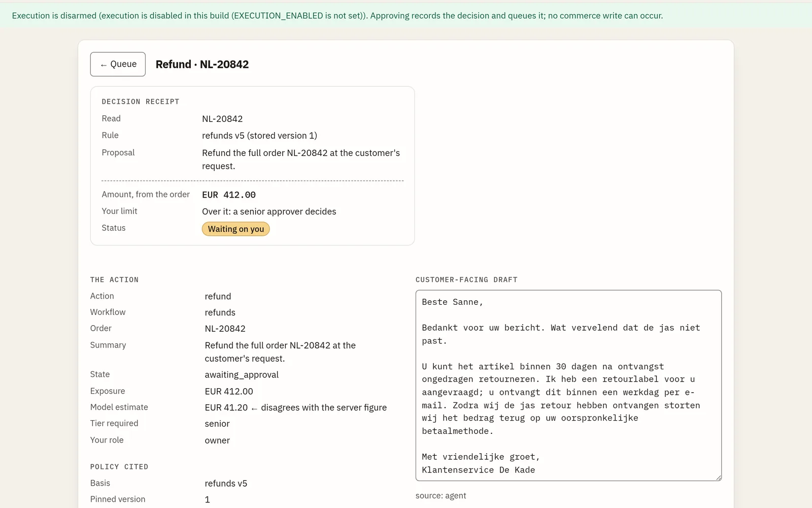Select the 'Refund · NL-20842' page heading

pos(202,65)
